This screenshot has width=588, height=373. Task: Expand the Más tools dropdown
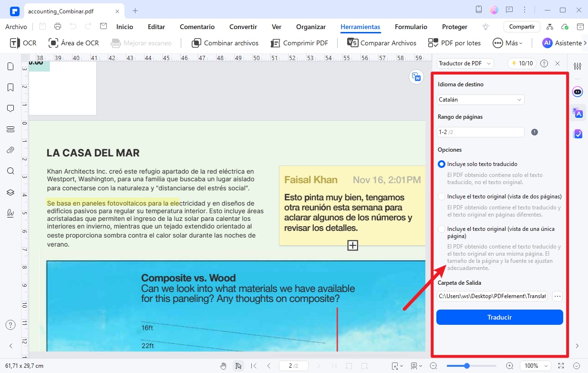pyautogui.click(x=508, y=43)
